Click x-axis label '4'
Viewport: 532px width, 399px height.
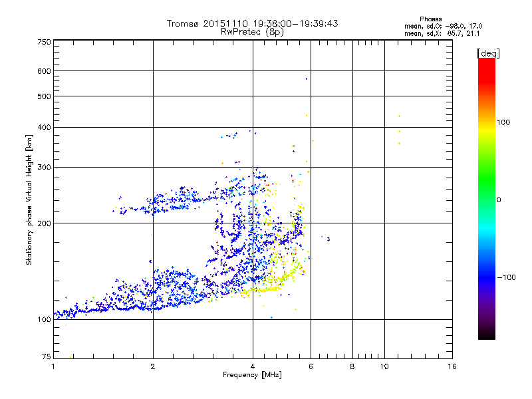[x=253, y=366]
